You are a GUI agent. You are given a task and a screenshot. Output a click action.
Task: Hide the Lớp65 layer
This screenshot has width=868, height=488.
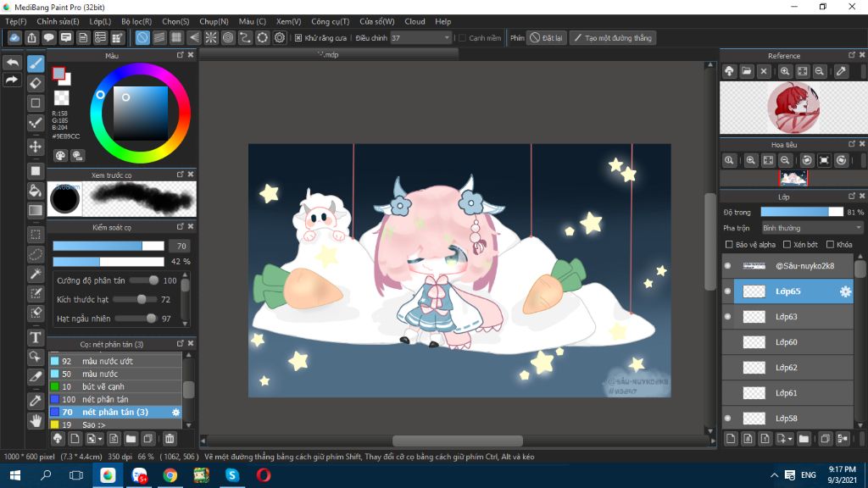click(728, 291)
